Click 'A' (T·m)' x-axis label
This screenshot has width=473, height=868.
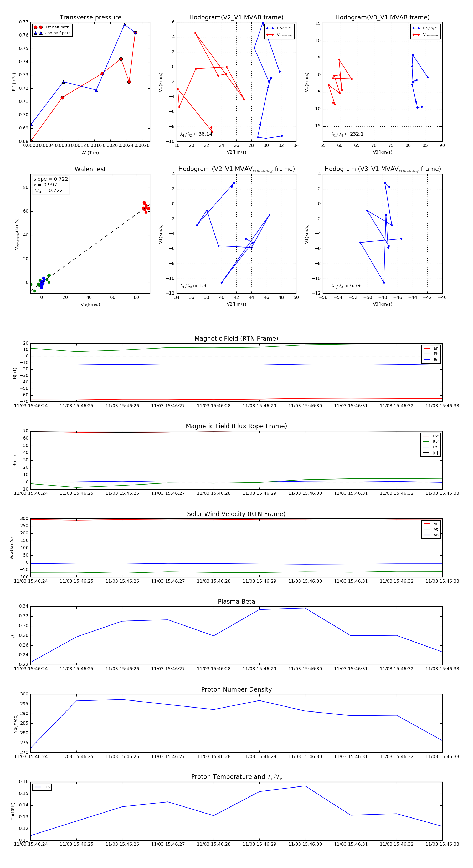click(90, 153)
